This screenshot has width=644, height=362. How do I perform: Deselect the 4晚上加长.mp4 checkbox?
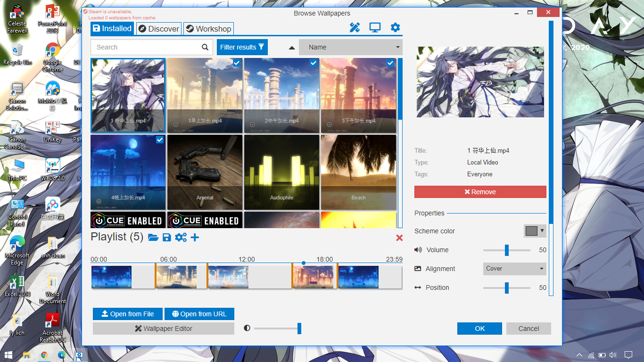(x=160, y=140)
